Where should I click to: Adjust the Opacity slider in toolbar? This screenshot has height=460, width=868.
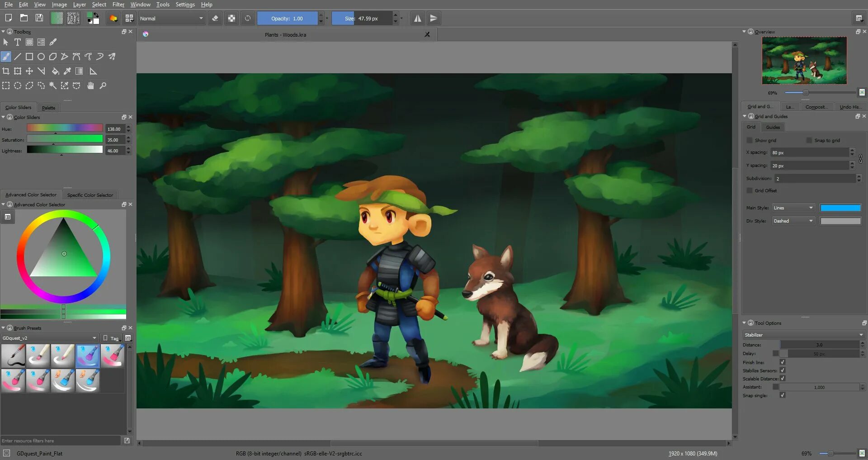tap(287, 19)
